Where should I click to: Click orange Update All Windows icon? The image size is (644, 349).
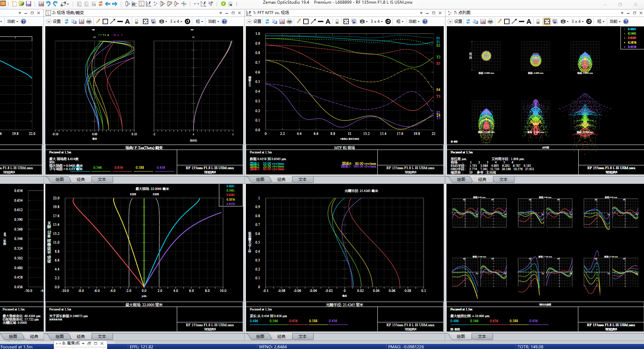[101, 4]
